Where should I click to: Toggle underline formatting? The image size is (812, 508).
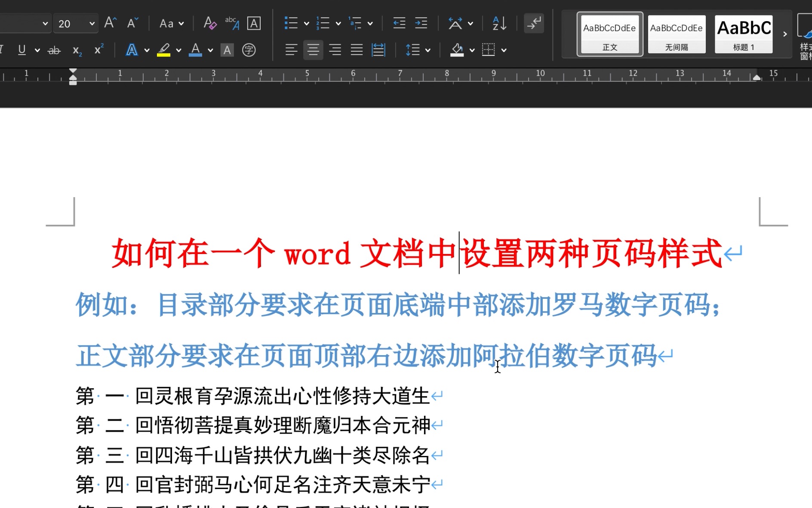tap(22, 50)
